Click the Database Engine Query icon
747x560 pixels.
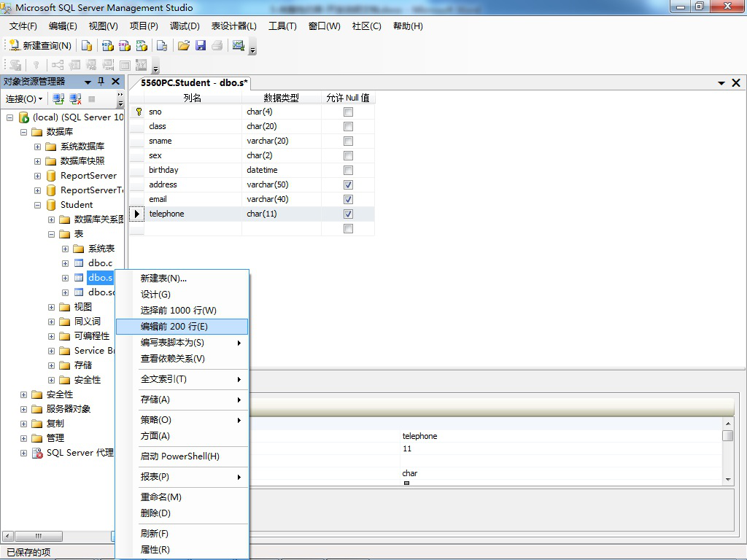[x=87, y=45]
